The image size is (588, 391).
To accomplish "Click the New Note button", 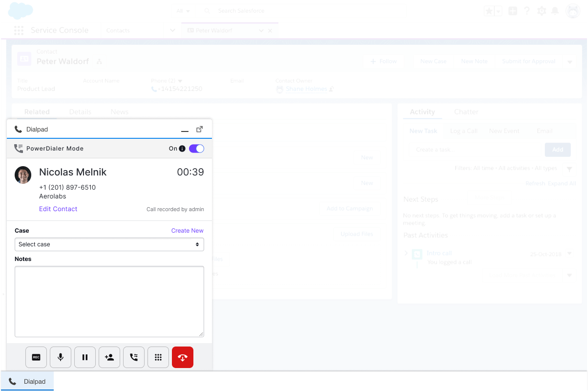I will [x=474, y=61].
